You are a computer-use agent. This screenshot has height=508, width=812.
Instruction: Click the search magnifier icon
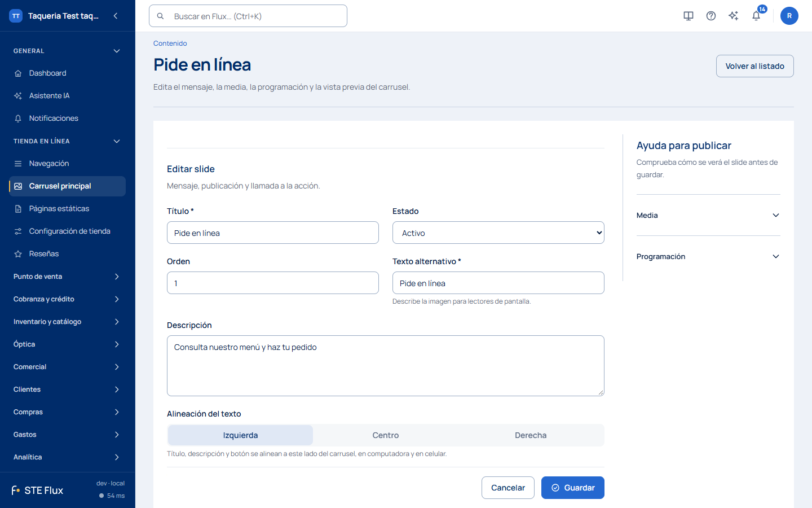coord(161,16)
